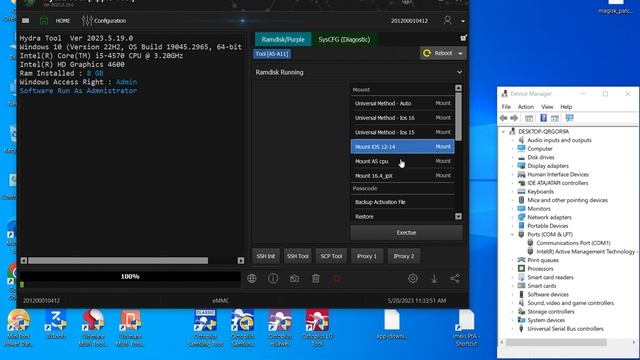This screenshot has width=640, height=360.
Task: Click the mount list scroll-down arrow
Action: click(x=458, y=216)
